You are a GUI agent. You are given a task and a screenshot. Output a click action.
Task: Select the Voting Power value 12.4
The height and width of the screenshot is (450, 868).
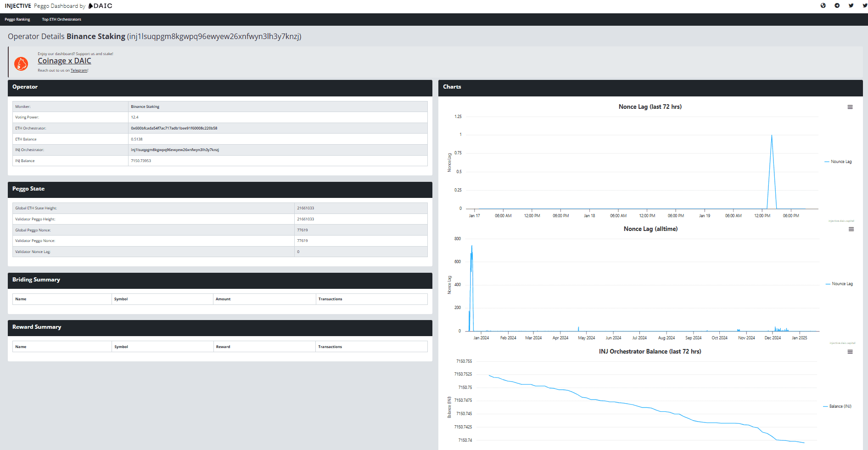(x=135, y=117)
